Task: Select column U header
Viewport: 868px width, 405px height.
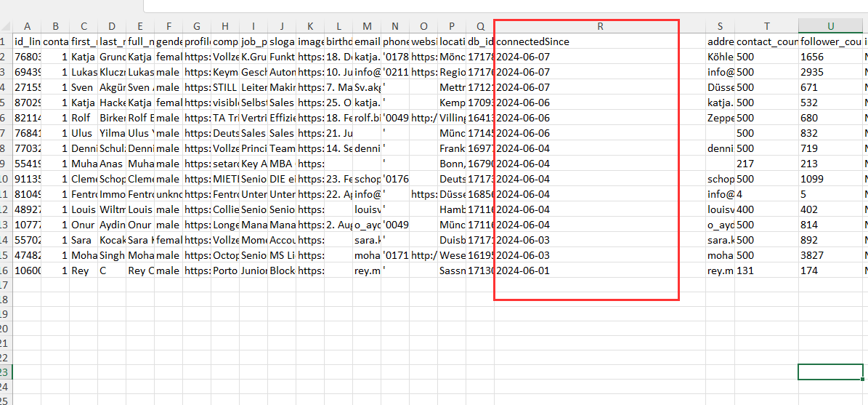Action: [x=830, y=26]
